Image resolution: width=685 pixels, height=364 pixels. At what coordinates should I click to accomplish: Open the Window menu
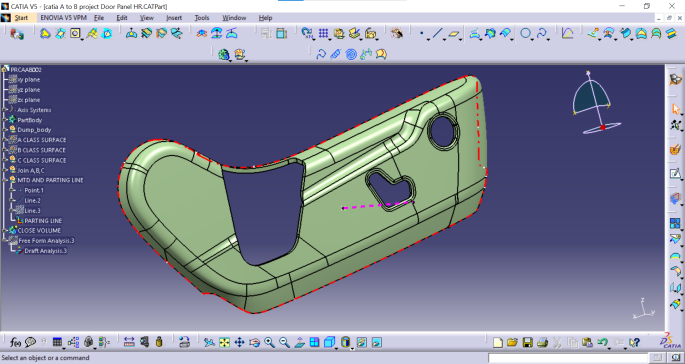[234, 18]
